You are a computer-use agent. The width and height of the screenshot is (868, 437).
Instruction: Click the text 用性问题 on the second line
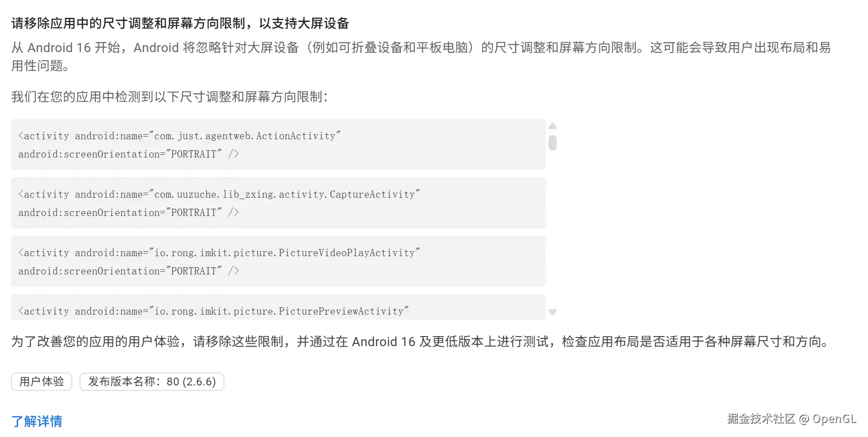click(x=40, y=66)
